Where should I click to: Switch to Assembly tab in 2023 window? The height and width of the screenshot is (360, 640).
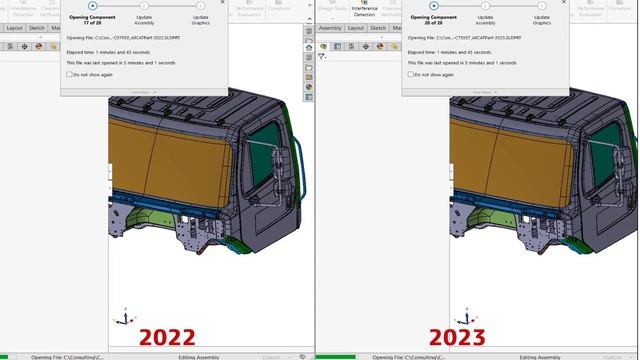tap(330, 28)
